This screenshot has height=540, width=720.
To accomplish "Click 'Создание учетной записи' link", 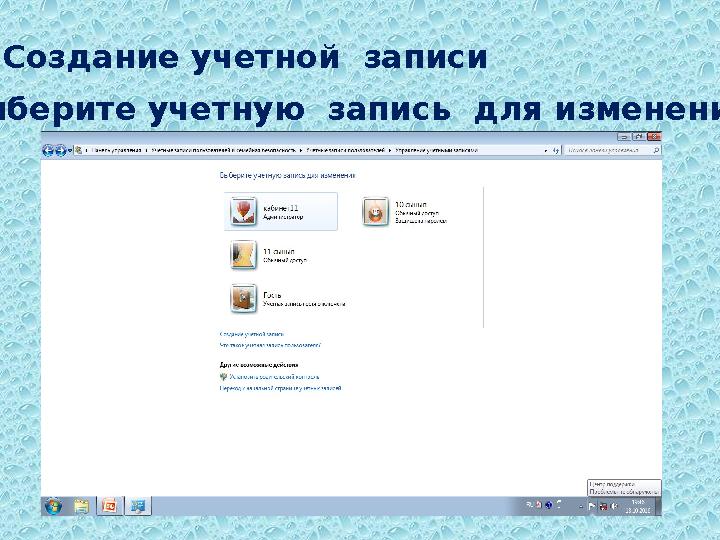I will point(252,334).
